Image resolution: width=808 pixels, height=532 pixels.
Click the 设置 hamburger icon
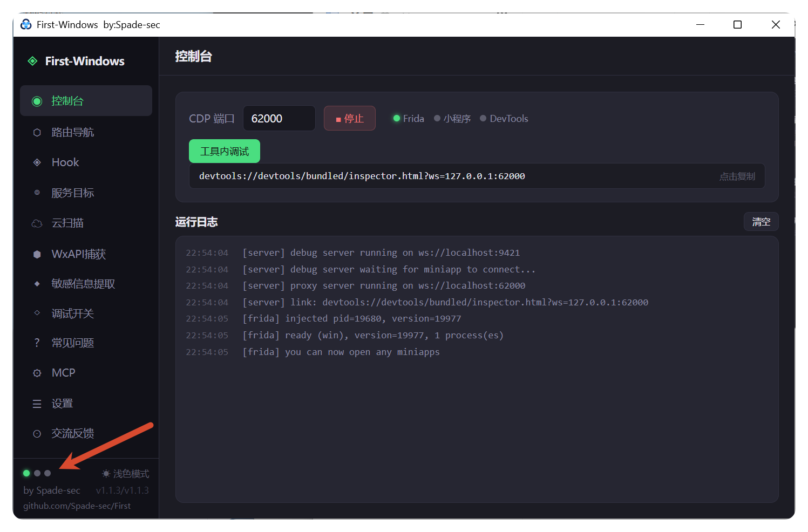37,404
